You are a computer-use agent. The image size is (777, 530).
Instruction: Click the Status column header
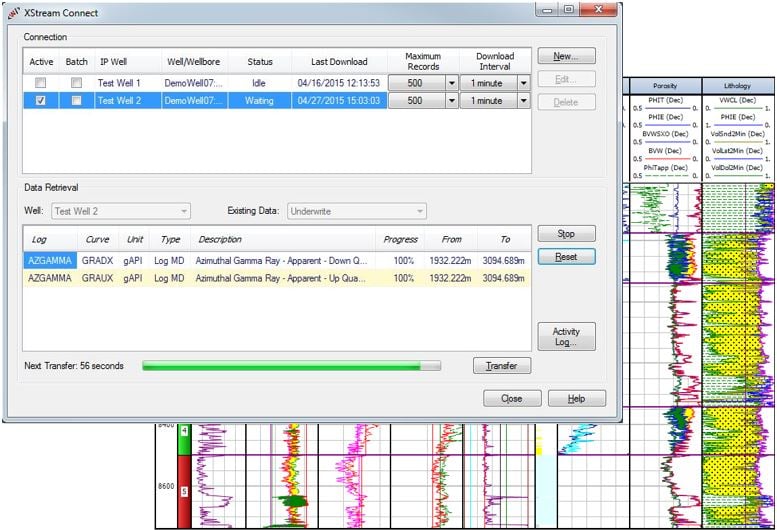coord(260,62)
